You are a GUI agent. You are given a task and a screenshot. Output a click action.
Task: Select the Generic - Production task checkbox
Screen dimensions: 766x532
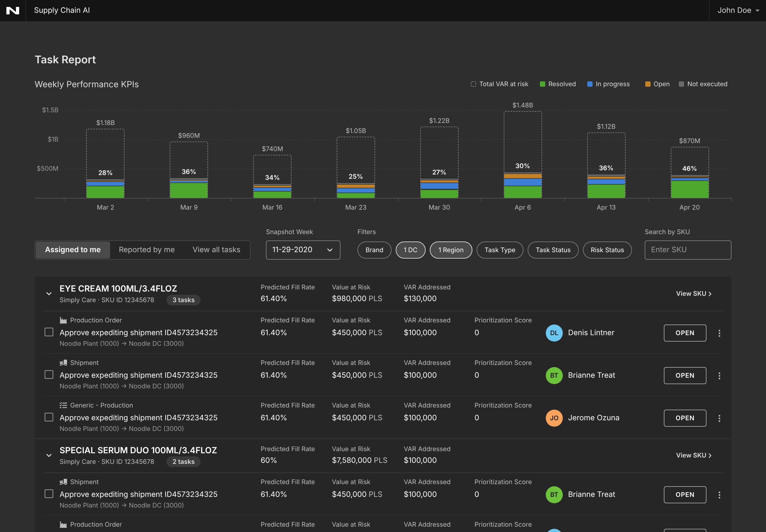pyautogui.click(x=49, y=417)
